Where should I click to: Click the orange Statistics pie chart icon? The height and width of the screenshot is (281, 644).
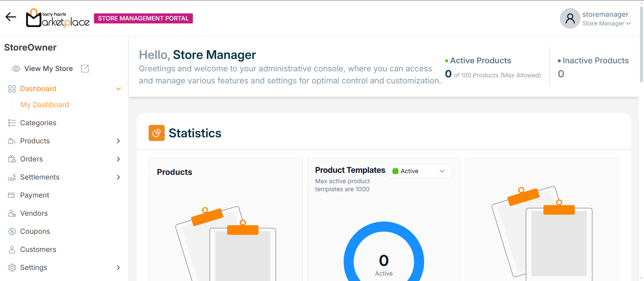tap(156, 133)
